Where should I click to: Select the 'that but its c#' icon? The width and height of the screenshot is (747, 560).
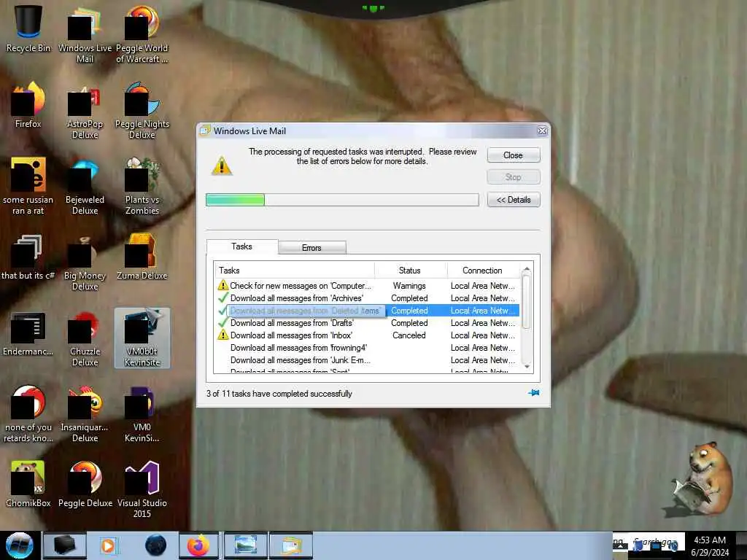(28, 257)
